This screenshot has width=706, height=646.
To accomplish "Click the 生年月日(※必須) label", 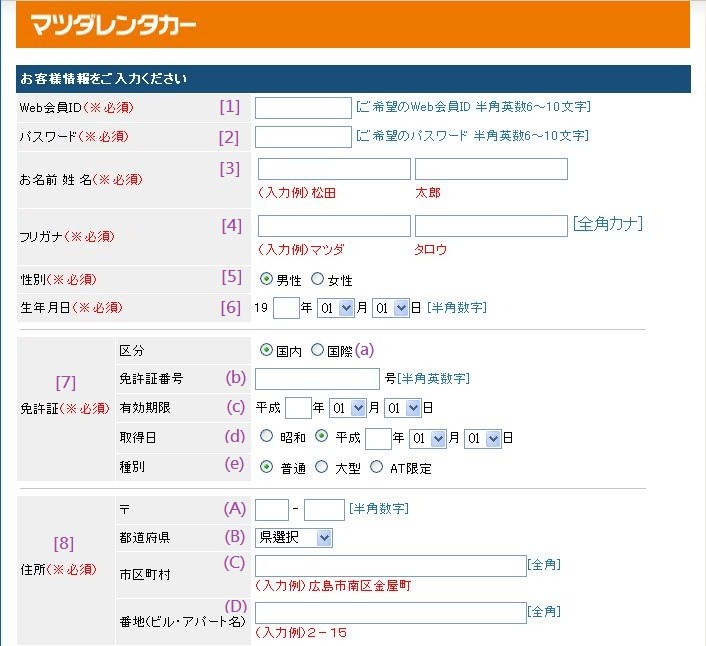I will [71, 308].
